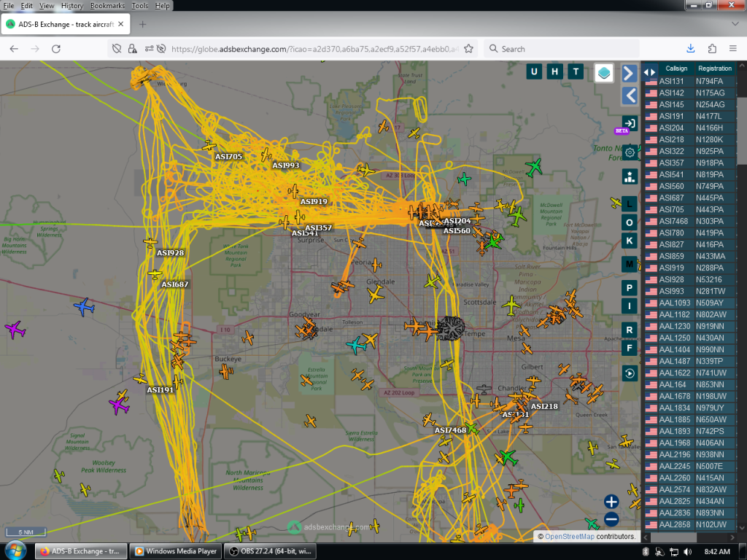
Task: Open a new browser tab
Action: [142, 24]
